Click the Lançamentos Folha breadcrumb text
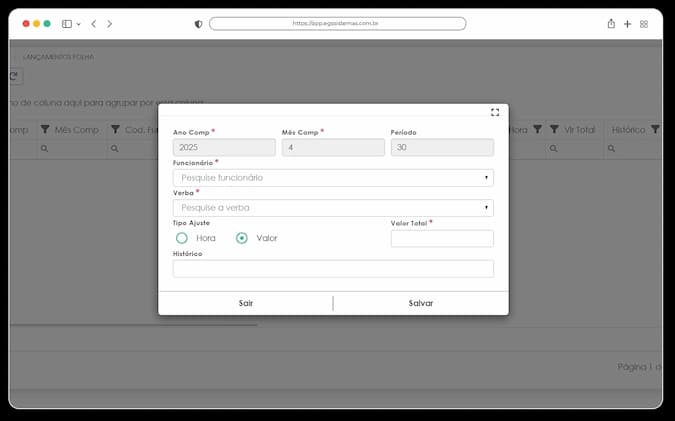The image size is (675, 421). coord(58,57)
